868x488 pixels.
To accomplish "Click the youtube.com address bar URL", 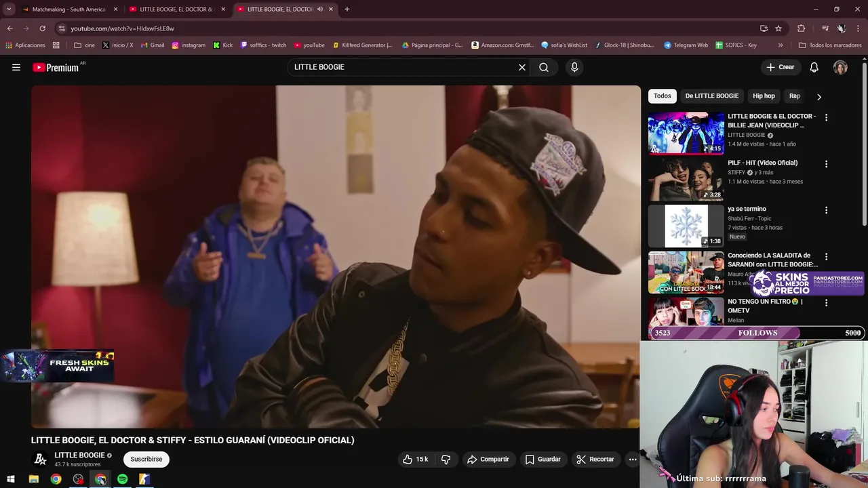I will coord(123,28).
